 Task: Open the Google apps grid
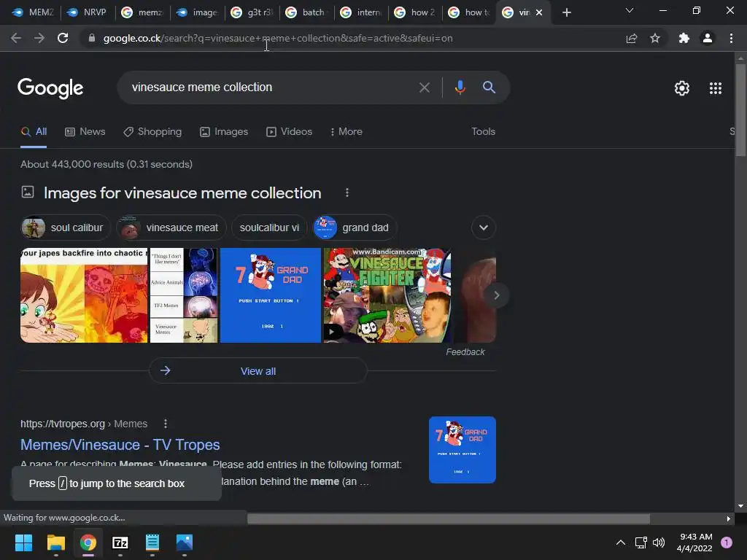coord(715,88)
